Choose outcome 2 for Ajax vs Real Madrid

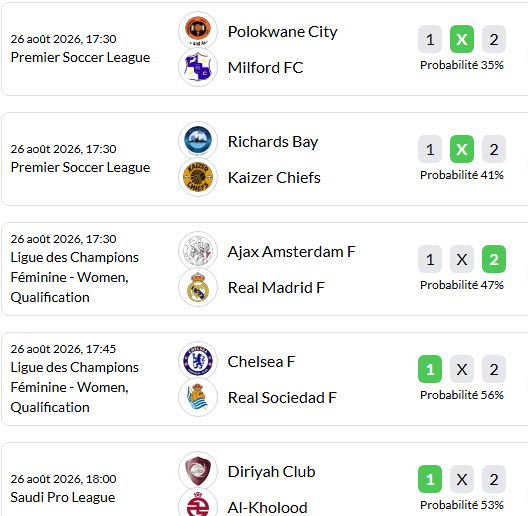pyautogui.click(x=494, y=259)
